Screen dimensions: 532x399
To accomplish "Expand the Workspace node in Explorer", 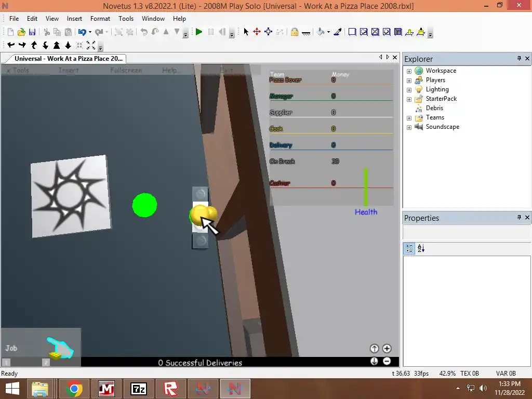I will [x=409, y=71].
